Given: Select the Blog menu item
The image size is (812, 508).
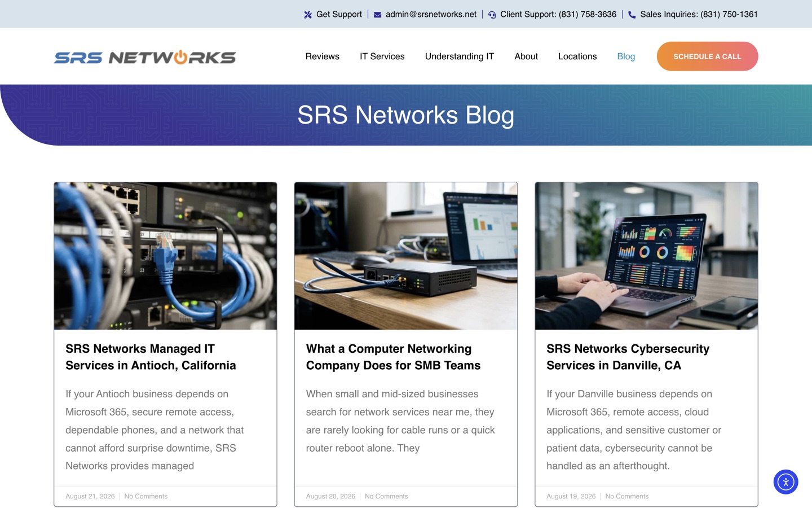Looking at the screenshot, I should pyautogui.click(x=626, y=56).
